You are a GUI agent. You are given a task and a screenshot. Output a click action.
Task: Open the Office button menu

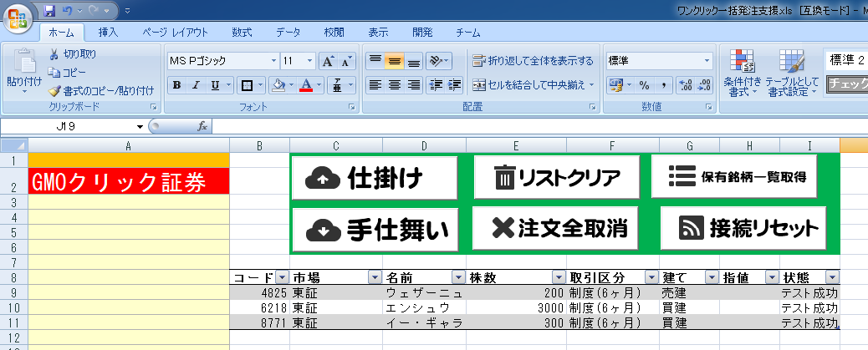click(x=18, y=20)
